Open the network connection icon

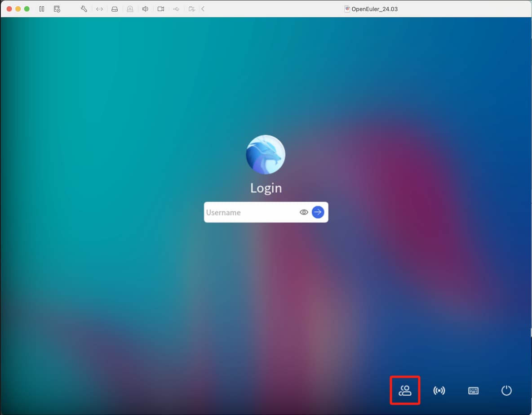(x=439, y=390)
